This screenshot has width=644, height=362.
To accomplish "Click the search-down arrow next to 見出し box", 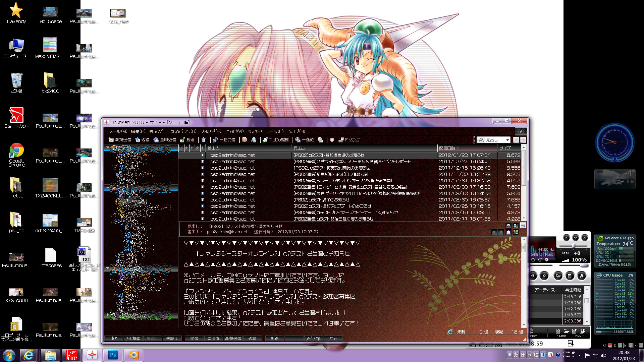I will (516, 140).
